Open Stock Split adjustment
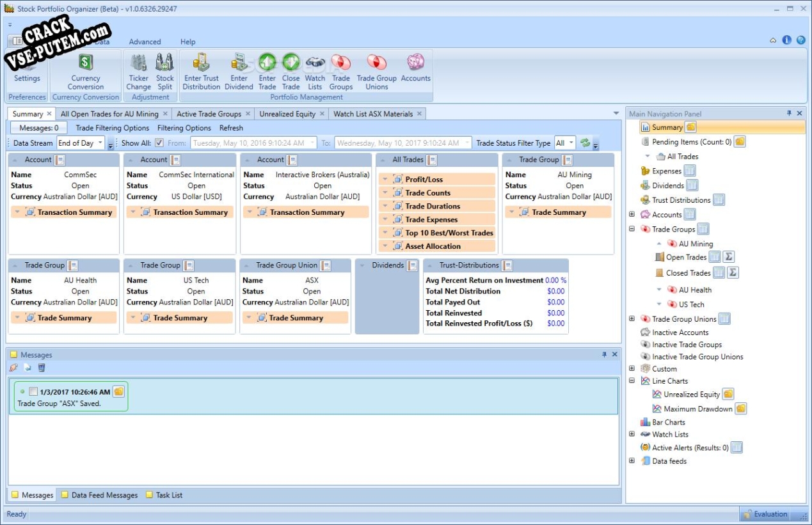This screenshot has width=812, height=525. [165, 71]
